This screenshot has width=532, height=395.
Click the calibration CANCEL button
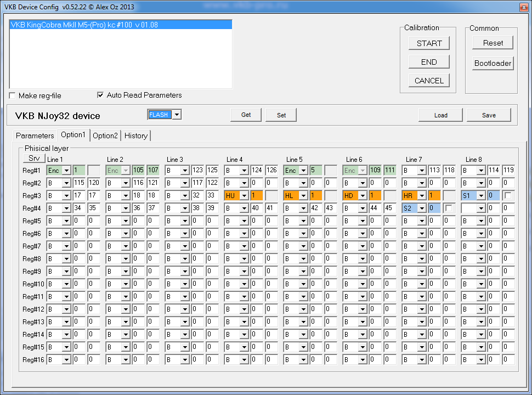pyautogui.click(x=429, y=81)
